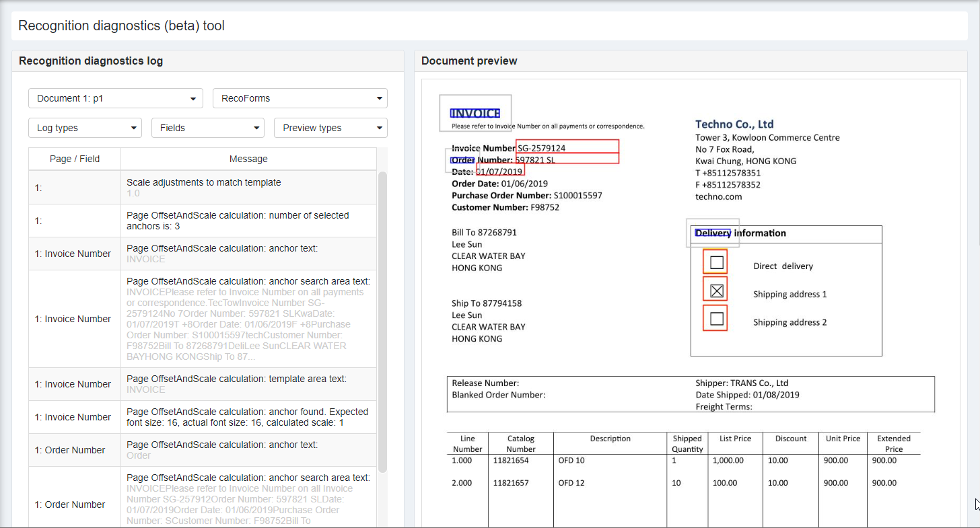
Task: Click catalog number 11821654 cell
Action: coord(511,460)
